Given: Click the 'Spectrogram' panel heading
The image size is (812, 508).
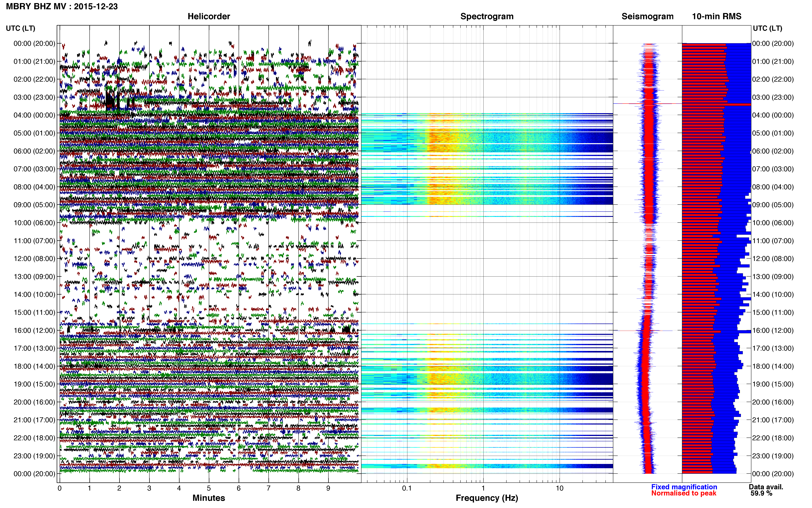Looking at the screenshot, I should click(487, 16).
